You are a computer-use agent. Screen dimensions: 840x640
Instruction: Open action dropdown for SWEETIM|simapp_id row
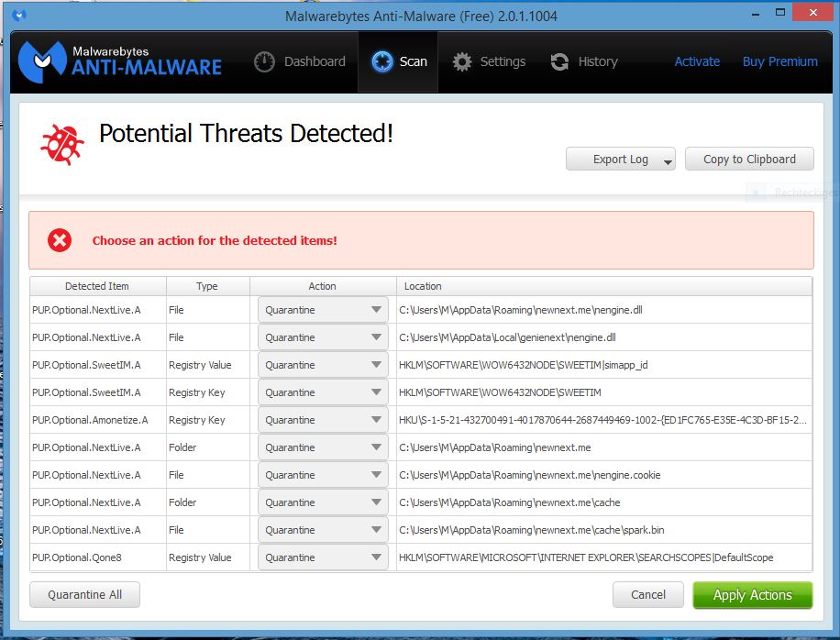click(x=323, y=365)
